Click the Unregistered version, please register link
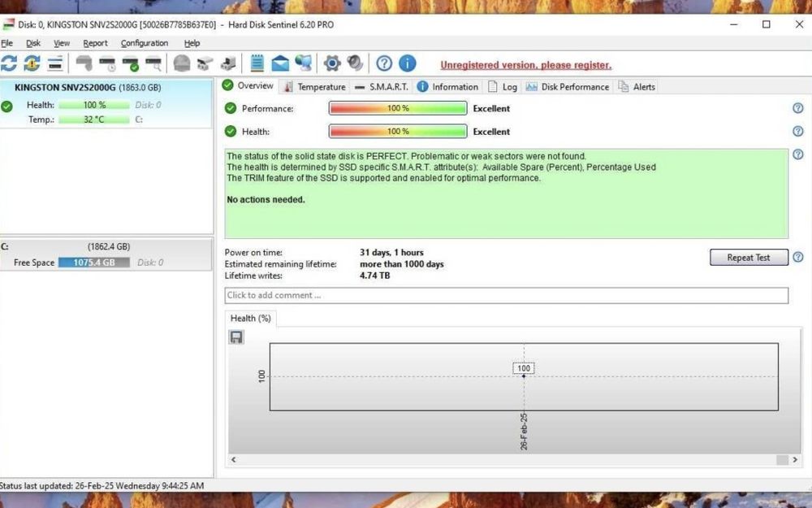The image size is (812, 508). (525, 65)
